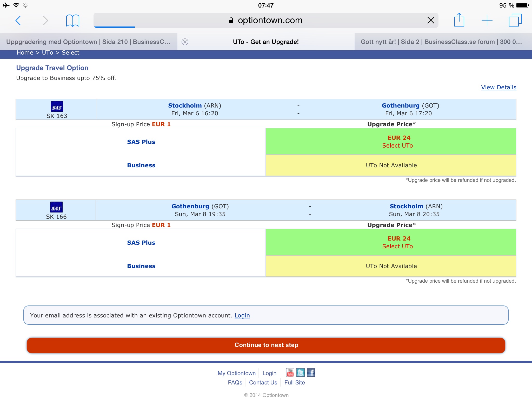Open the bookmarks book icon
This screenshot has height=399, width=532.
click(72, 21)
